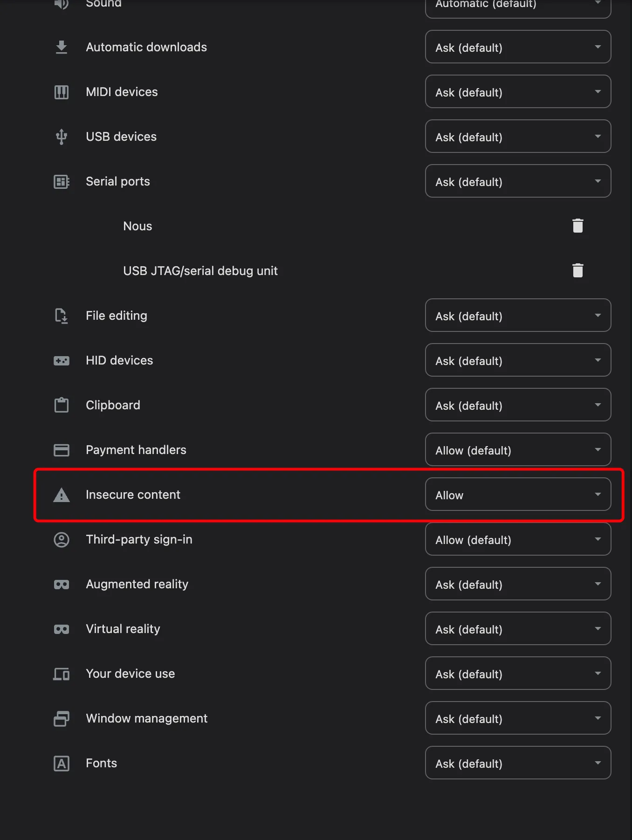Select the HID devices label
This screenshot has width=632, height=840.
(119, 360)
